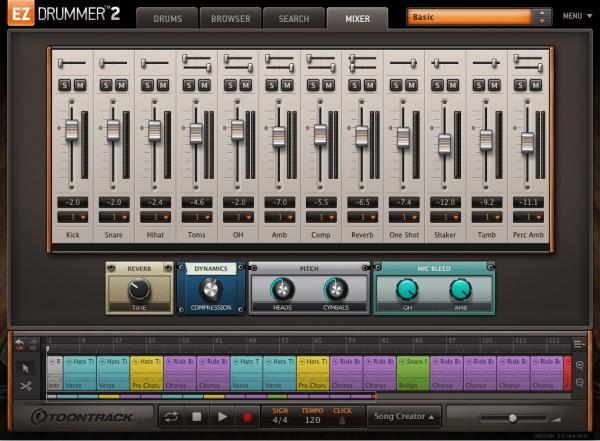This screenshot has height=441, width=600.
Task: Switch to the Browser tab
Action: tap(231, 19)
